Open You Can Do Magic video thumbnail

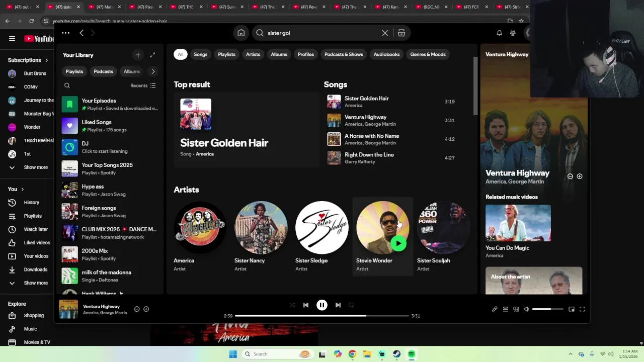518,223
